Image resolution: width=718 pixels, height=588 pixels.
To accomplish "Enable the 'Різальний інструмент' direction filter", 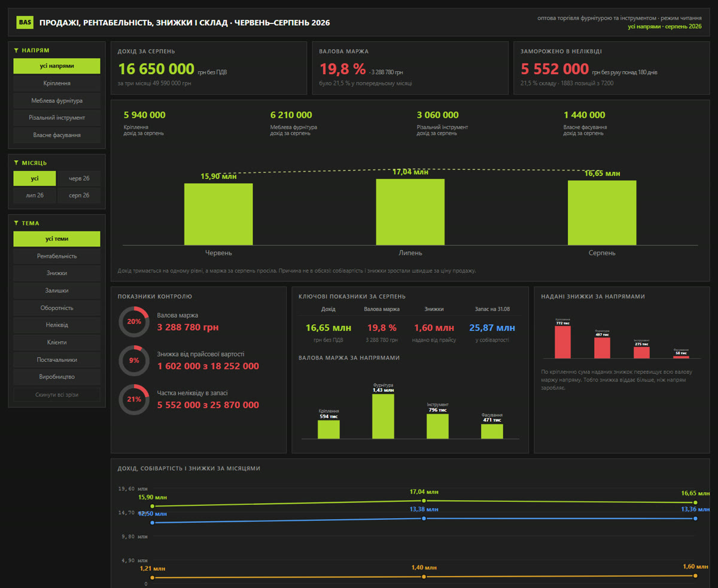I will [x=57, y=118].
